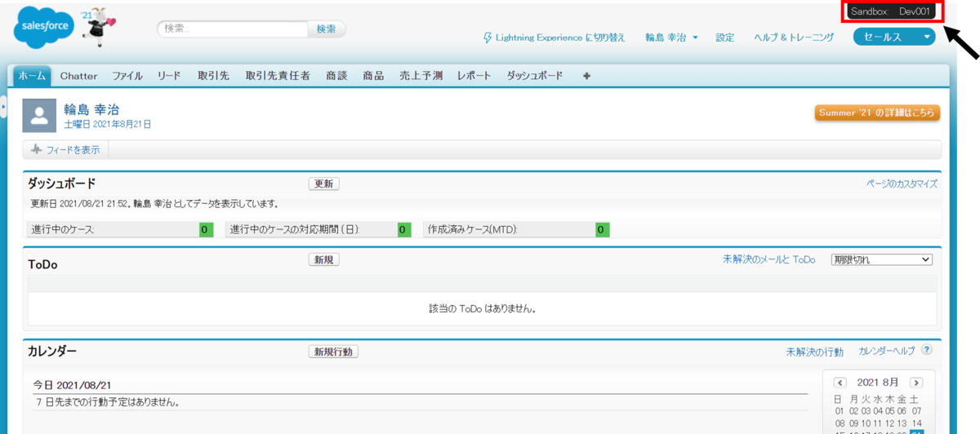
Task: Click the calendar help question icon
Action: pyautogui.click(x=927, y=350)
